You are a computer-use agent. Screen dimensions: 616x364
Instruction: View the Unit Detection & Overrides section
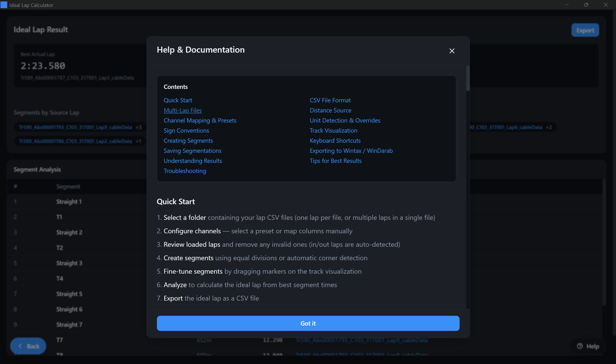(x=345, y=120)
